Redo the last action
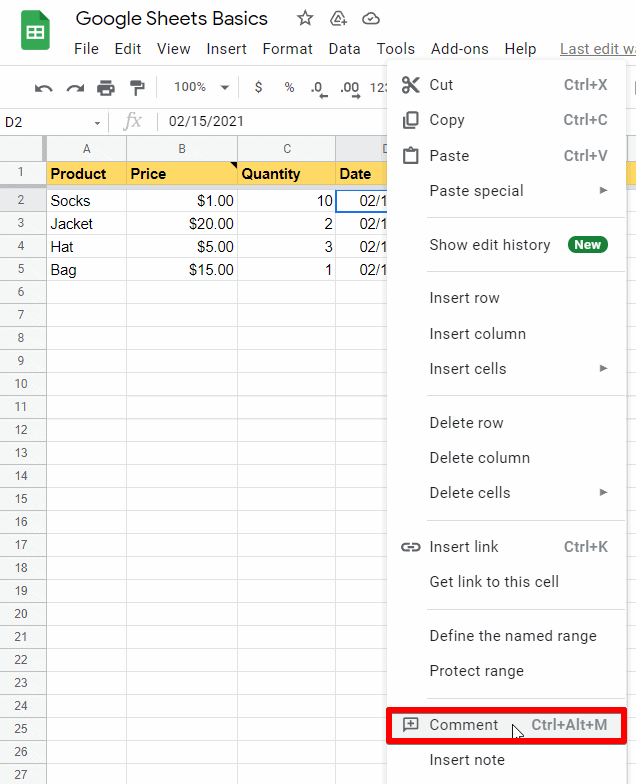636x784 pixels. 75,88
